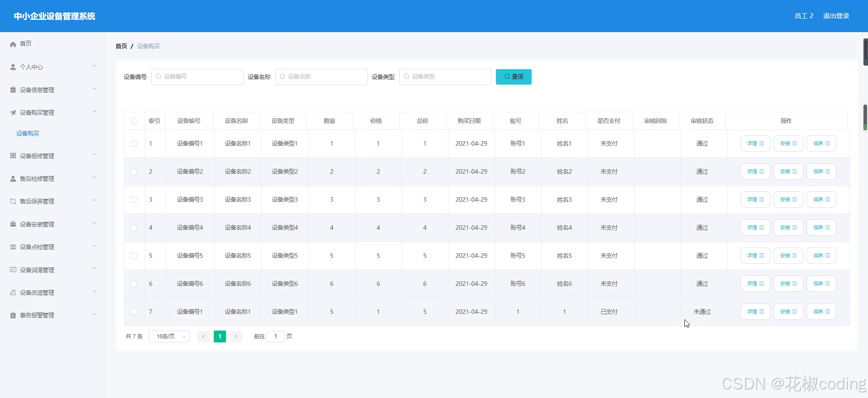This screenshot has width=868, height=398.
Task: Click 保养 for row 设备编号1 index 1
Action: [821, 143]
